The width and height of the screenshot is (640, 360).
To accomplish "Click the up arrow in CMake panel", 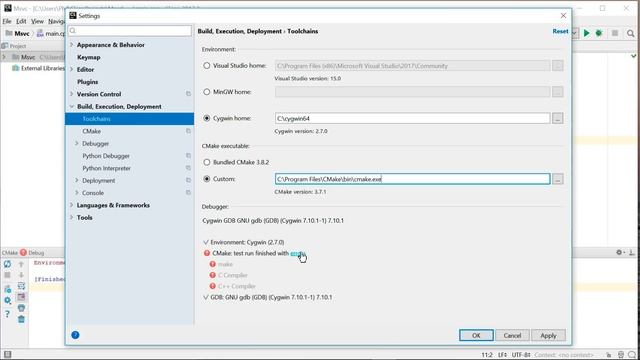I will (x=21, y=264).
